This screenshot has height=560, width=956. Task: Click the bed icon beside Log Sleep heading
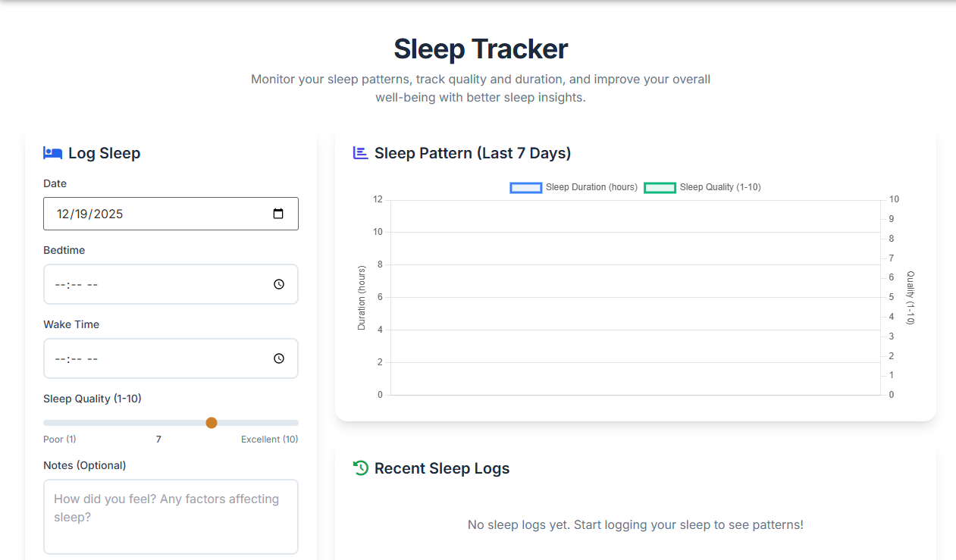pos(52,152)
